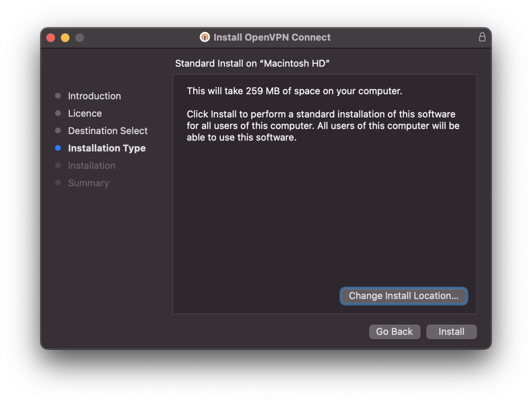
Task: Click the padlock icon in the title bar
Action: pos(482,37)
